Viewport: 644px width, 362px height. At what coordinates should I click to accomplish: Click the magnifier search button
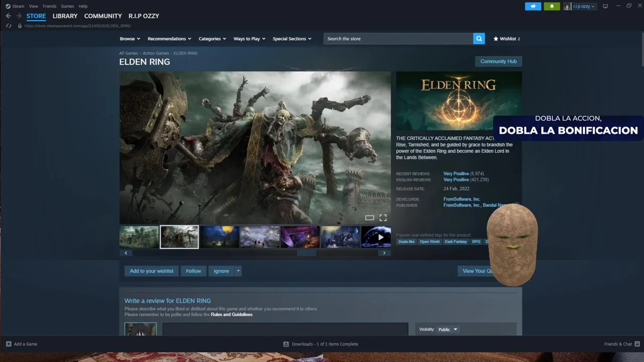[479, 39]
